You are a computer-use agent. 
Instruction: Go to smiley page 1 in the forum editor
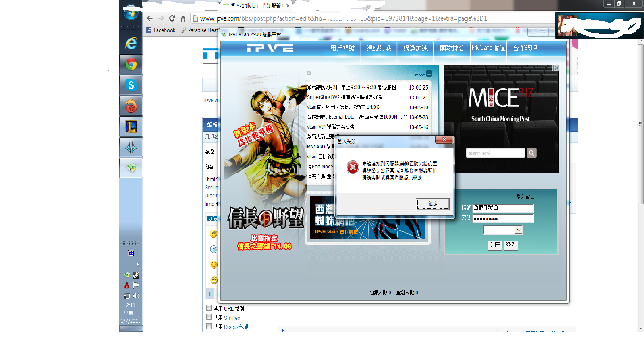pyautogui.click(x=210, y=294)
